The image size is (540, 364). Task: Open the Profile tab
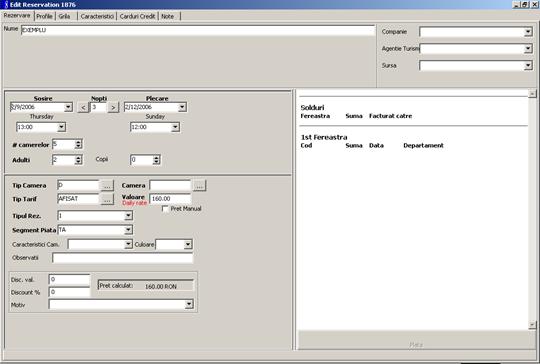tap(44, 16)
